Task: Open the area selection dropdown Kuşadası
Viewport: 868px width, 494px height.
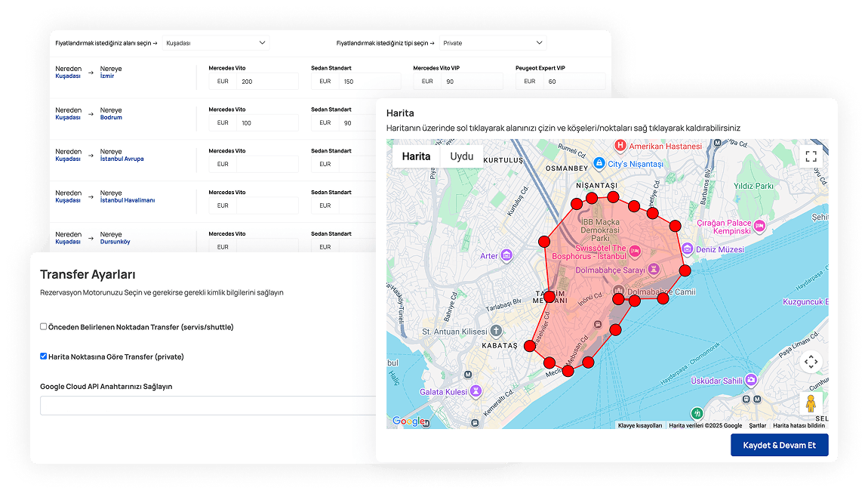Action: pyautogui.click(x=216, y=42)
